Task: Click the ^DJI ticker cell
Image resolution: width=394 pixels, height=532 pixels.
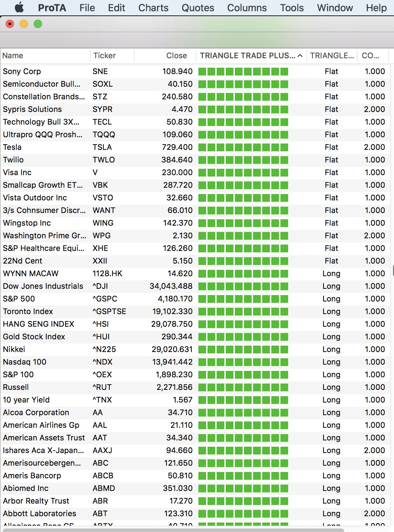Action: [100, 286]
